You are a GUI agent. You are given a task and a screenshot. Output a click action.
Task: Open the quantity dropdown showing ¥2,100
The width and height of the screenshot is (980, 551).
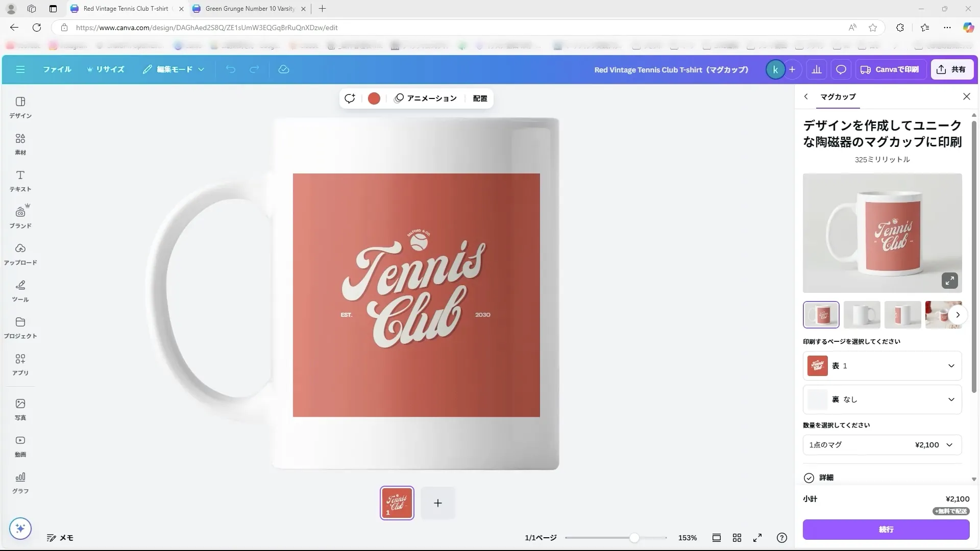click(882, 444)
